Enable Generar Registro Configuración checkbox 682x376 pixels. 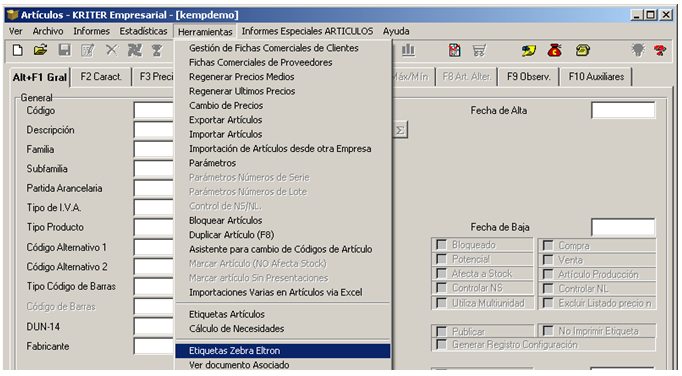coord(441,345)
